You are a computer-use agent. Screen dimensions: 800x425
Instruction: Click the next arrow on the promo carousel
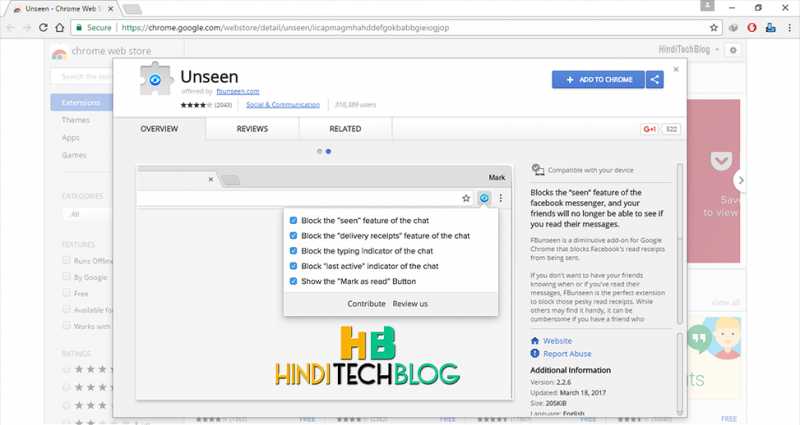[x=740, y=180]
